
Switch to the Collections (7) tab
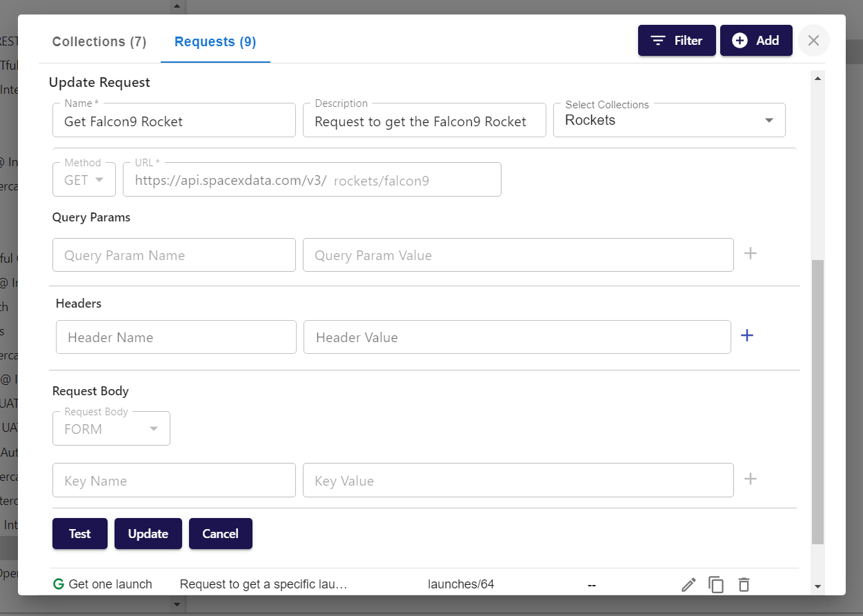pos(99,41)
